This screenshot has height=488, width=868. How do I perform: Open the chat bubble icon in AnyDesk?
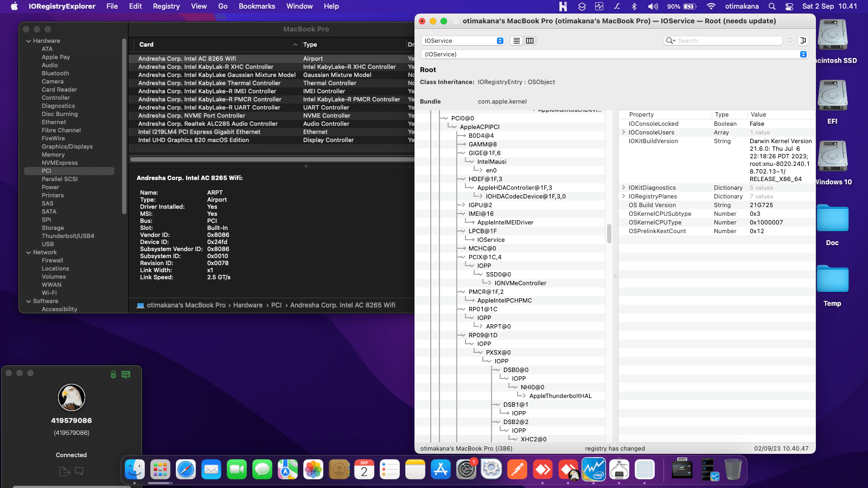(x=79, y=471)
